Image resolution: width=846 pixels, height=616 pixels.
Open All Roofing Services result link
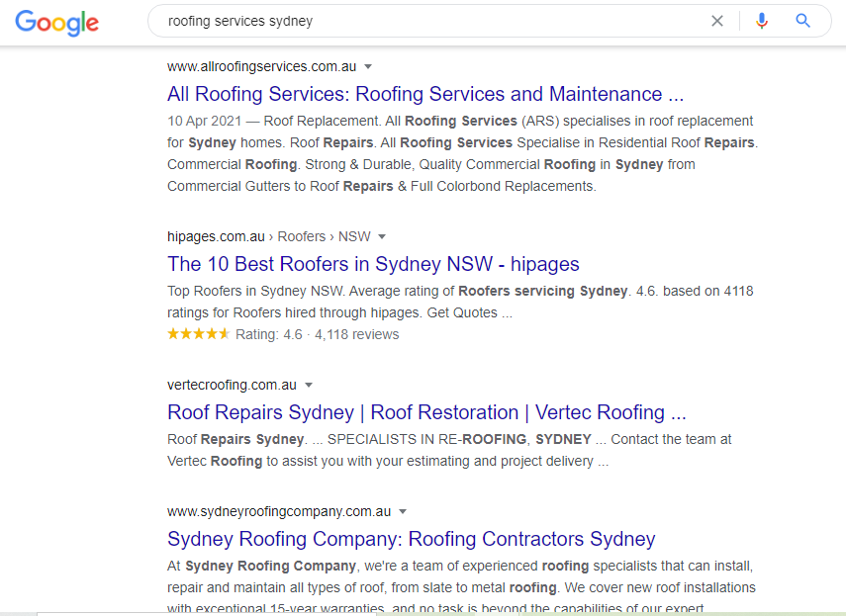[x=425, y=94]
